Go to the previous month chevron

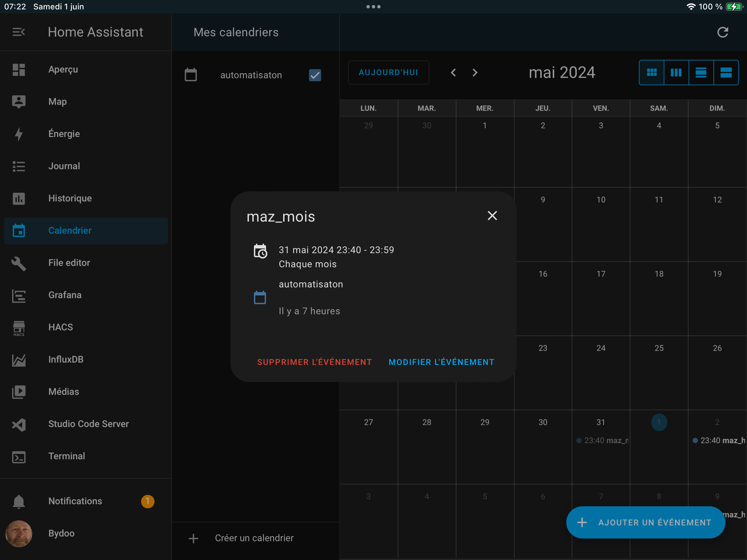tap(453, 73)
